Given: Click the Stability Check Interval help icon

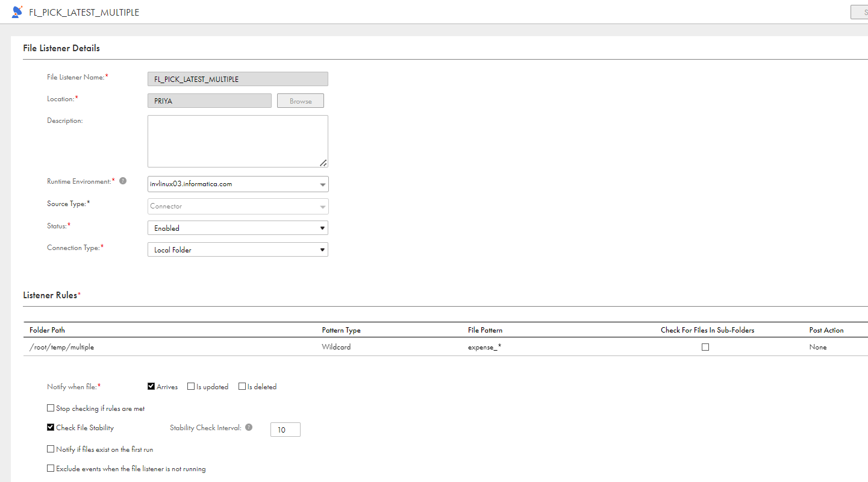Looking at the screenshot, I should coord(249,427).
